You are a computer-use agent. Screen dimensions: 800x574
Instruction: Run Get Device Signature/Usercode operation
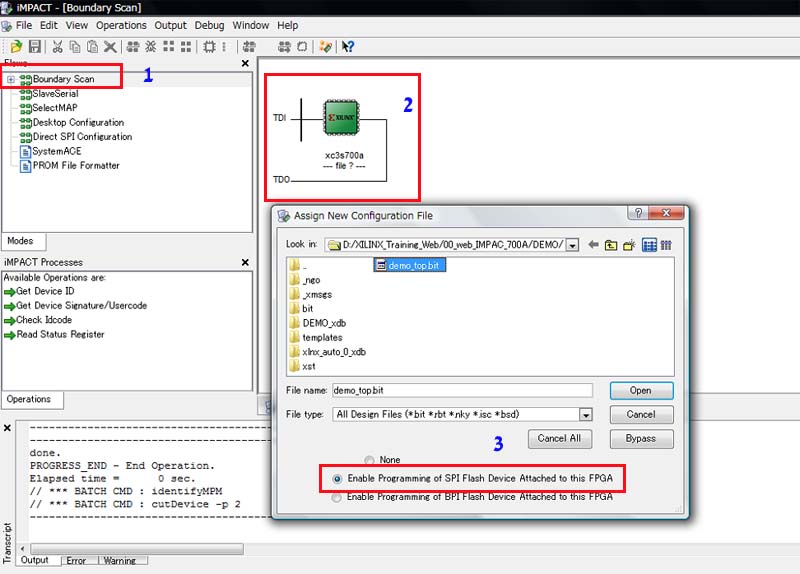[76, 306]
